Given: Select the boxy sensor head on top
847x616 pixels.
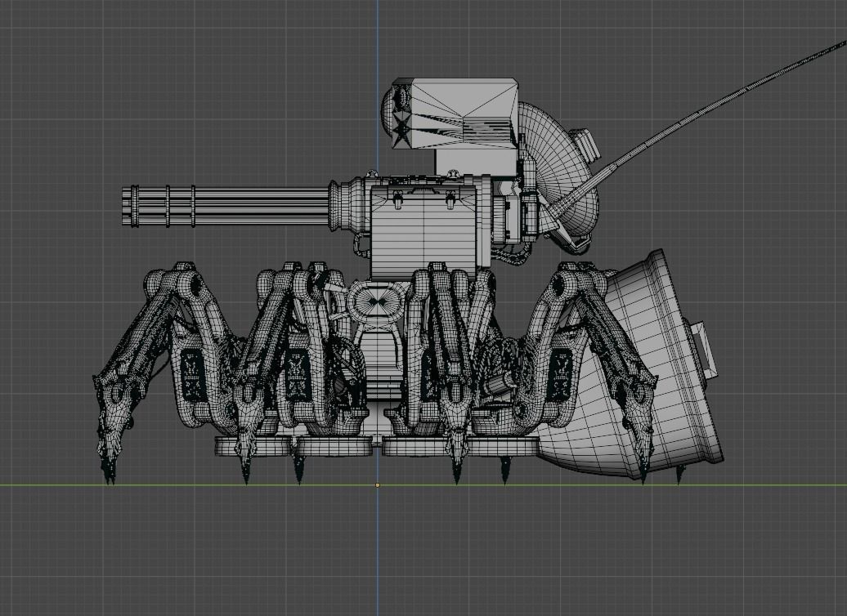Looking at the screenshot, I should click(x=453, y=114).
